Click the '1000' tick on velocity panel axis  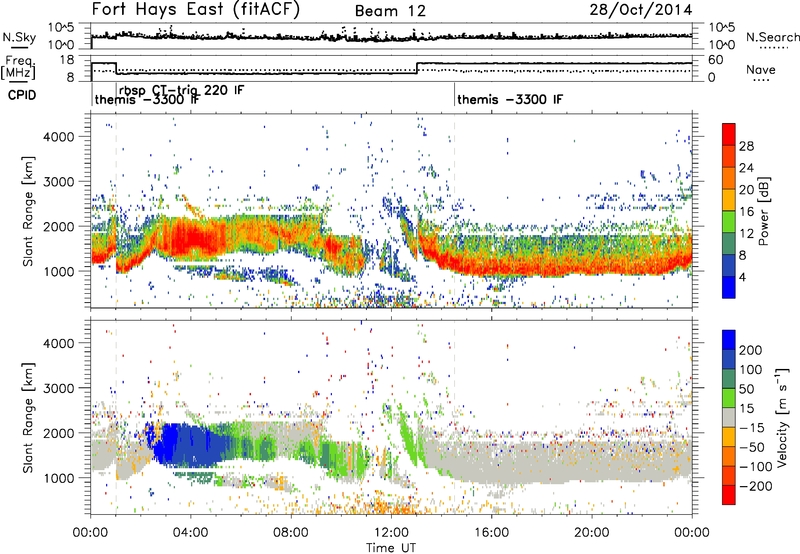coord(58,478)
